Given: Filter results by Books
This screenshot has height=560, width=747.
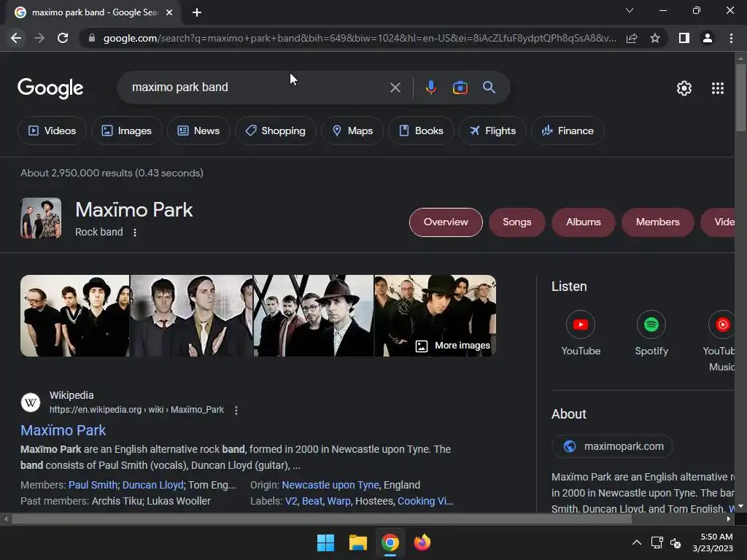Looking at the screenshot, I should pos(421,131).
